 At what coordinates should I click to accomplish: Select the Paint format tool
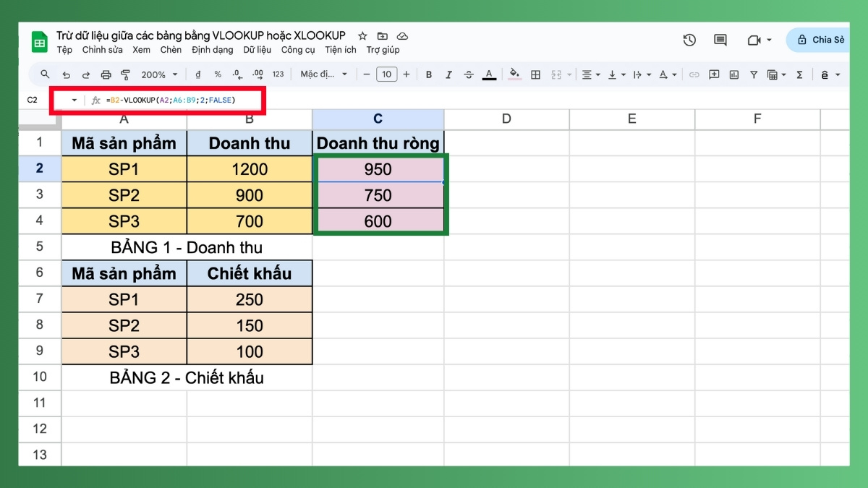point(125,74)
